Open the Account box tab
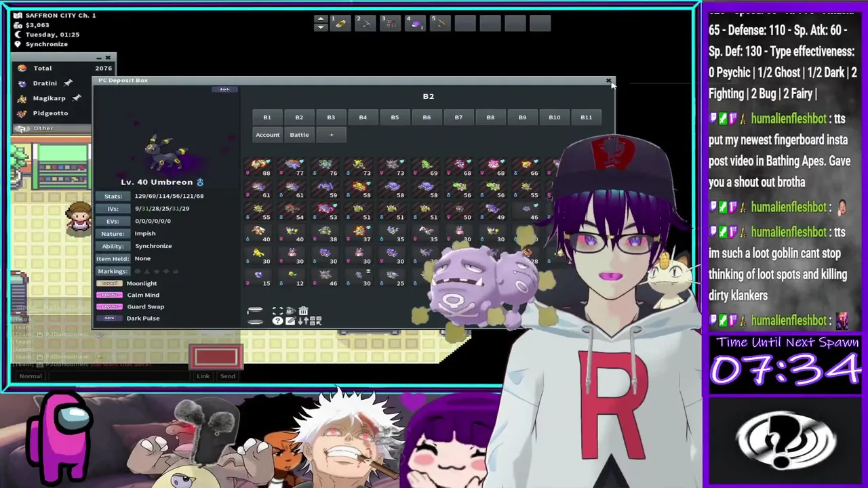Screen dimensions: 868x488 (267, 135)
